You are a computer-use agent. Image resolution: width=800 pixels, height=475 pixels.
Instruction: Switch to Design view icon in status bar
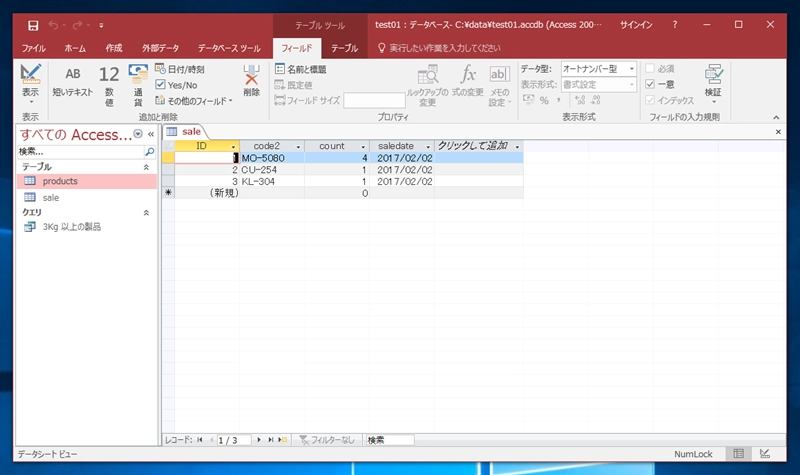coord(765,454)
